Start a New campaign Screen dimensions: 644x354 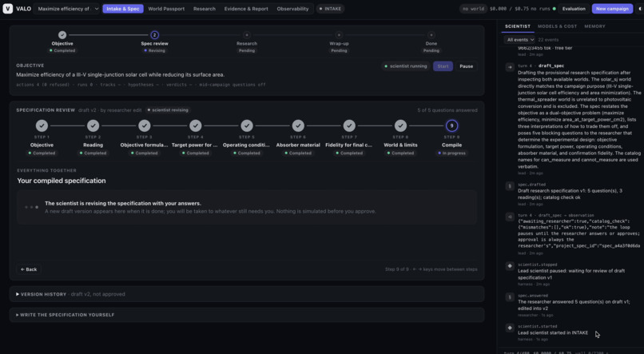pyautogui.click(x=612, y=9)
